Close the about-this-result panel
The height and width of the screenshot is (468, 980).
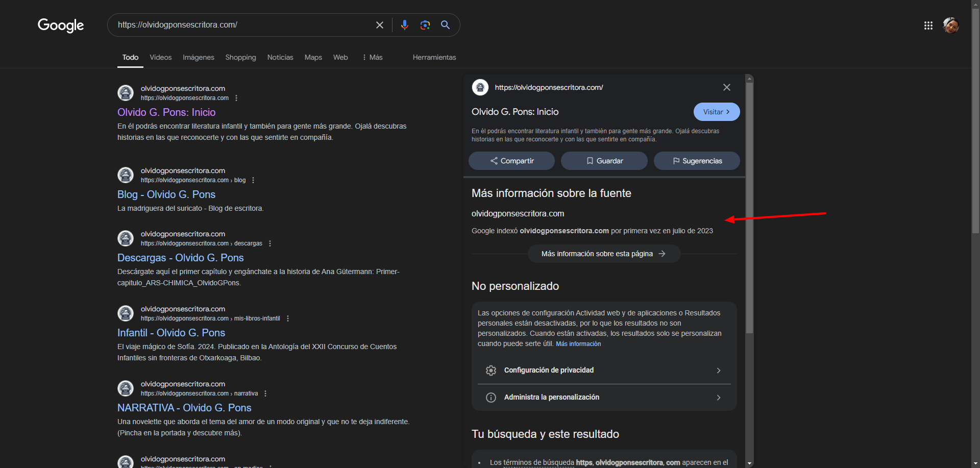pos(727,87)
